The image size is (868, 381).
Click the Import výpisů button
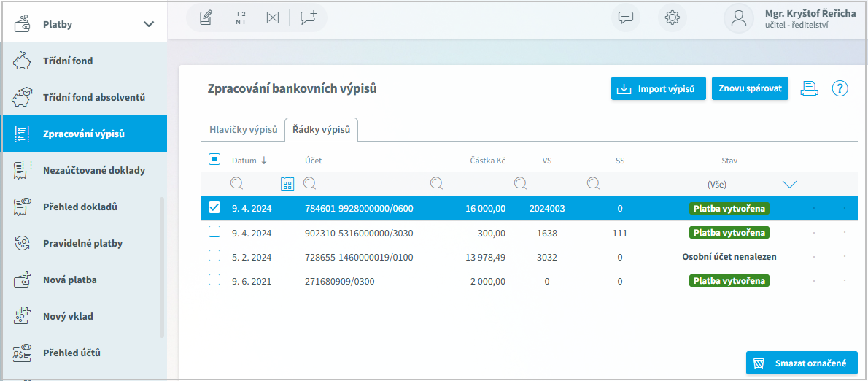point(658,89)
